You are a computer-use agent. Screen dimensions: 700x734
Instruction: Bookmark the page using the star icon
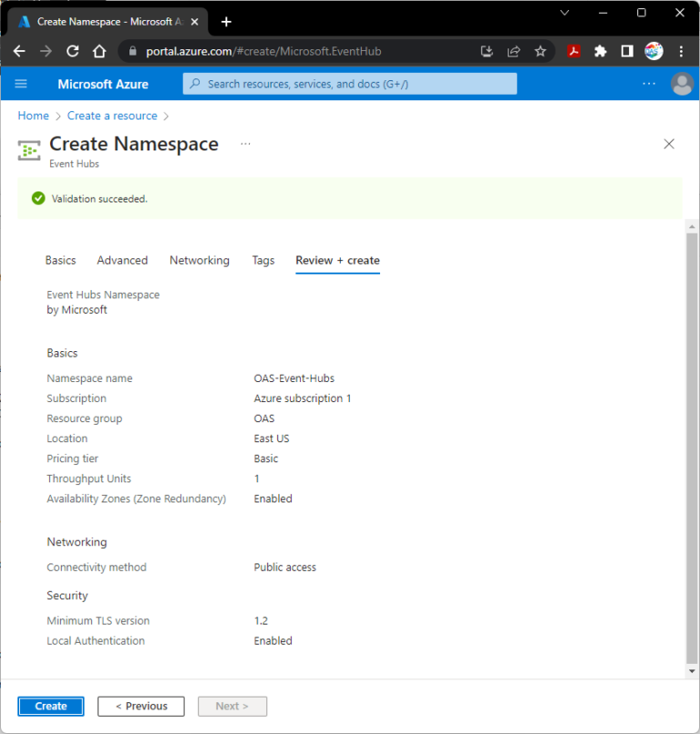540,52
